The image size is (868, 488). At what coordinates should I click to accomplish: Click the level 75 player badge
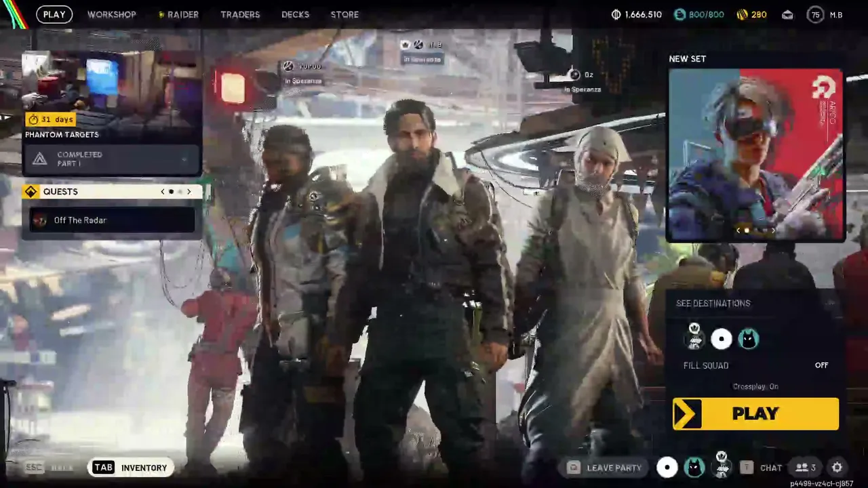[815, 14]
